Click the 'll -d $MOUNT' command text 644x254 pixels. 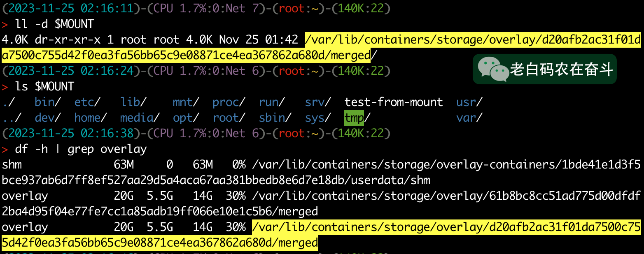pyautogui.click(x=54, y=24)
